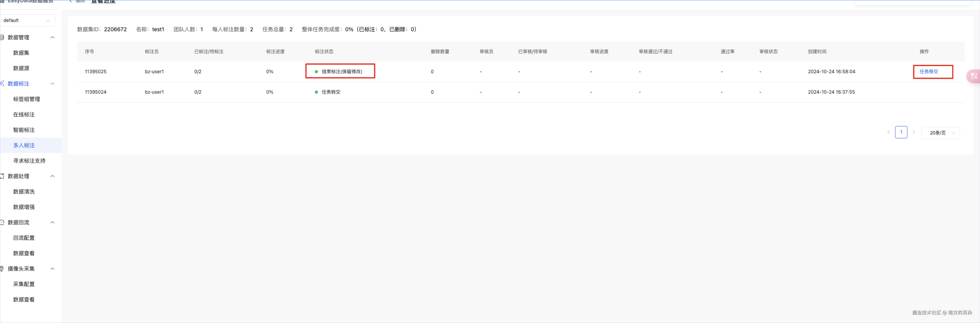This screenshot has height=323, width=980.
Task: Select 智能标注 menu item
Action: [24, 130]
